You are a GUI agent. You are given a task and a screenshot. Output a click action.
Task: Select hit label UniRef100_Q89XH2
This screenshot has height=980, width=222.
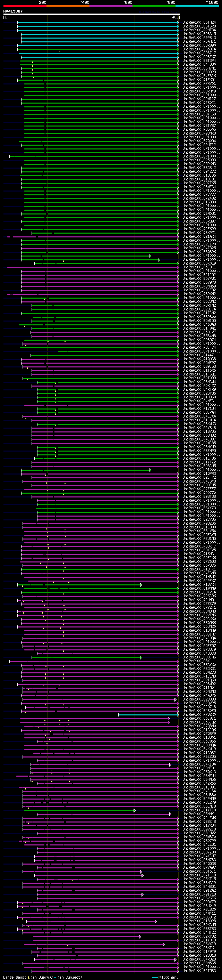(199, 294)
